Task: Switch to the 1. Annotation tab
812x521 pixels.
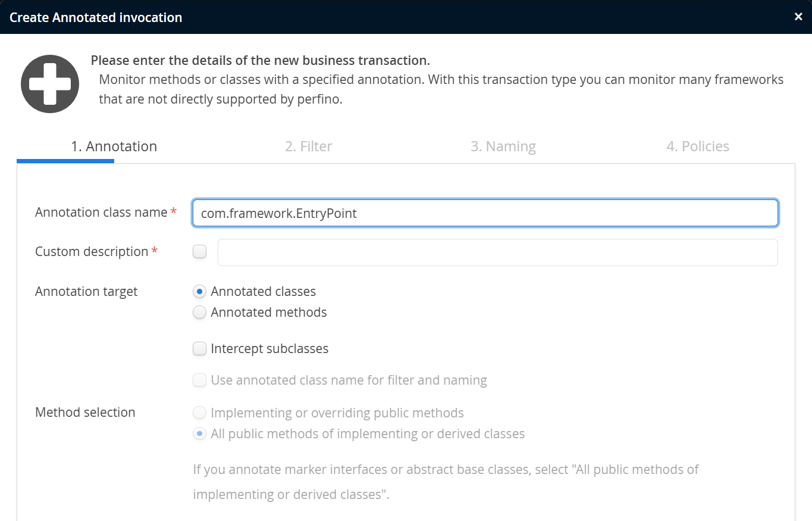Action: [114, 146]
